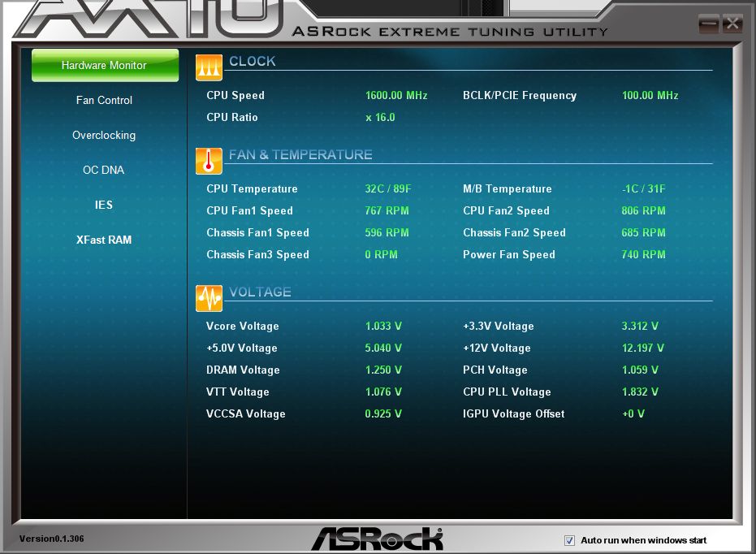This screenshot has width=756, height=554.
Task: Click the CPU Ratio value x 16.0
Action: tap(380, 117)
